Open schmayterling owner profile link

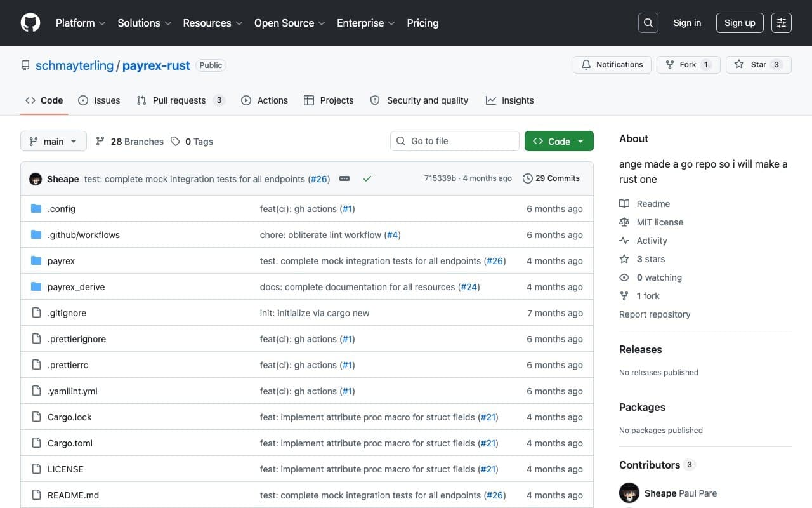(74, 65)
